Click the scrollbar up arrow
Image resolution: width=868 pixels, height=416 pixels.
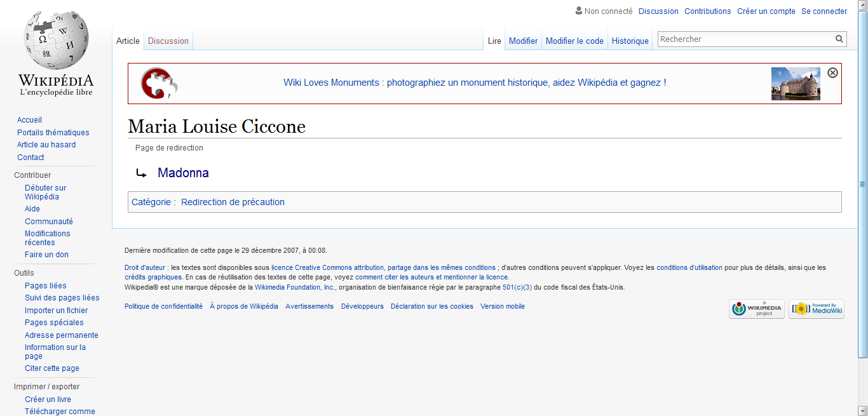862,5
